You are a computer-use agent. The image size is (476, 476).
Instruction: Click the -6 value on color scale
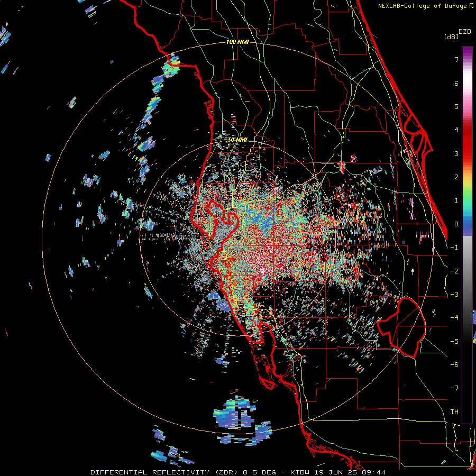pyautogui.click(x=454, y=365)
